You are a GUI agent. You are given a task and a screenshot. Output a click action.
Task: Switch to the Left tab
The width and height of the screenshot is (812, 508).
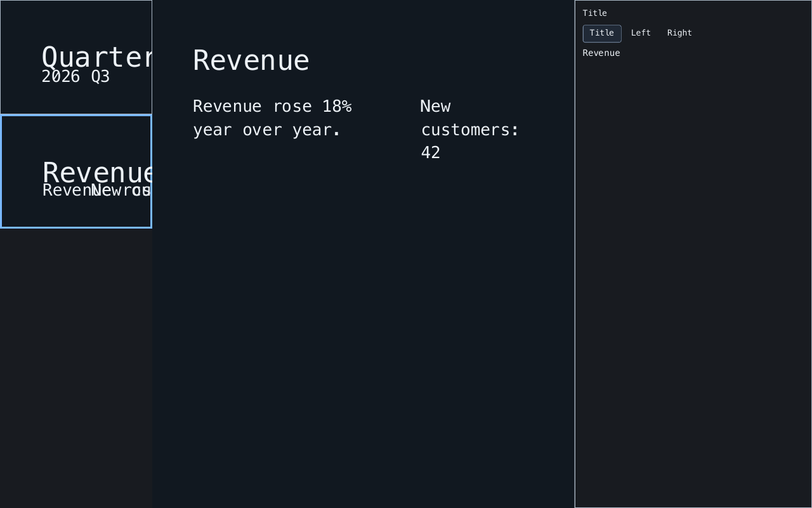coord(641,34)
